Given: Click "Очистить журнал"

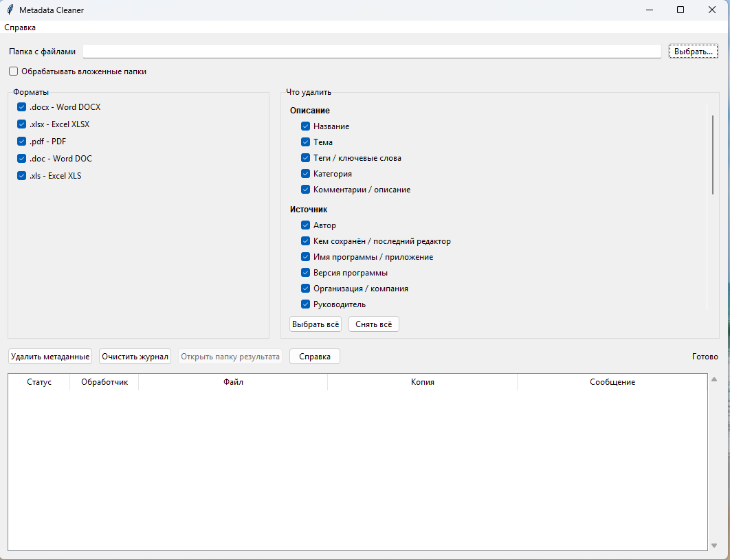Looking at the screenshot, I should [x=133, y=356].
